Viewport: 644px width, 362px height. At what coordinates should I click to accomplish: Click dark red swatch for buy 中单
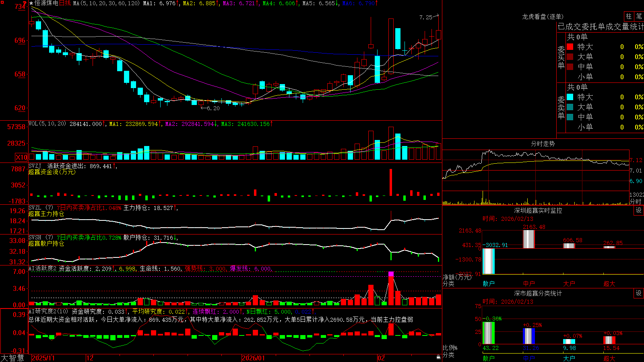(x=570, y=67)
